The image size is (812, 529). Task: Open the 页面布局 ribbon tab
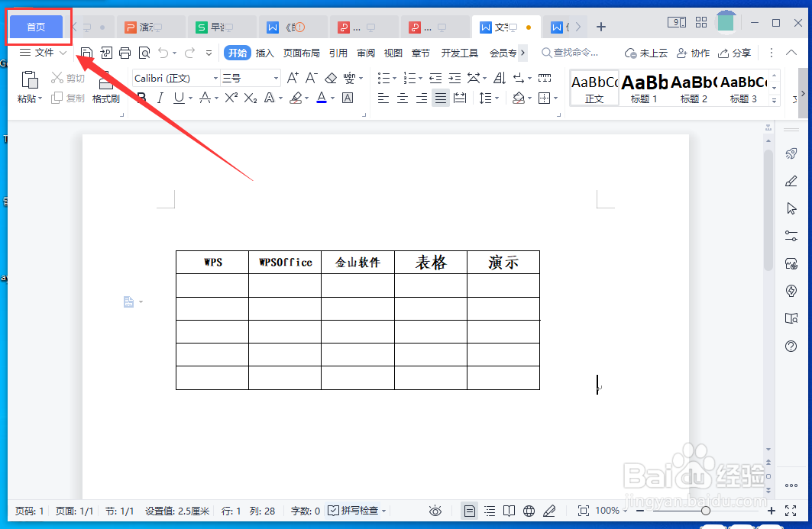click(302, 53)
